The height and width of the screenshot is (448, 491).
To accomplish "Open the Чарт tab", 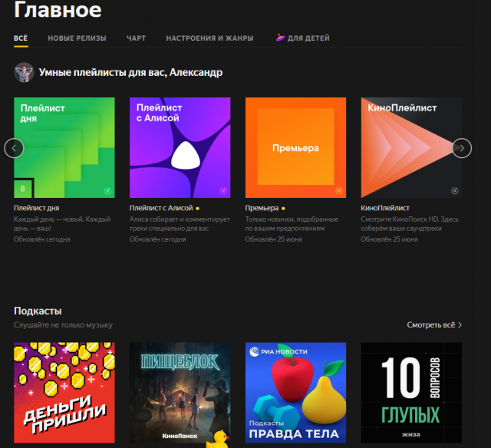I will pyautogui.click(x=136, y=38).
